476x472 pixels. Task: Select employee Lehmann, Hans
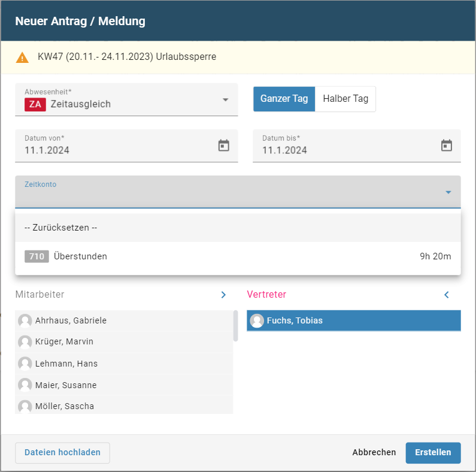point(66,364)
